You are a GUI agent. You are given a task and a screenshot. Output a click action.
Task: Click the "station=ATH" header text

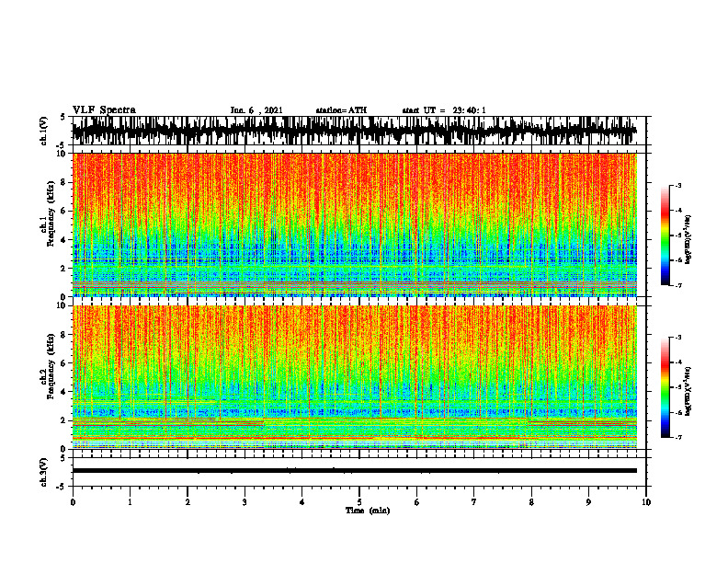click(x=341, y=110)
